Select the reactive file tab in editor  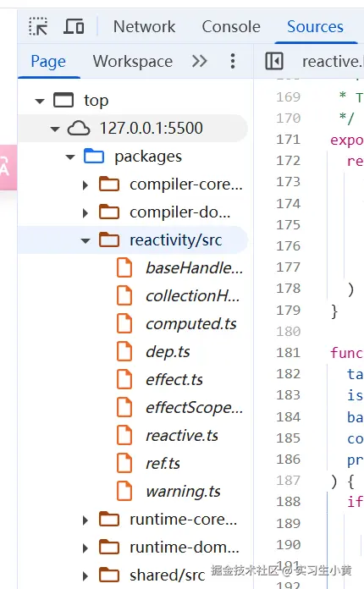click(333, 61)
